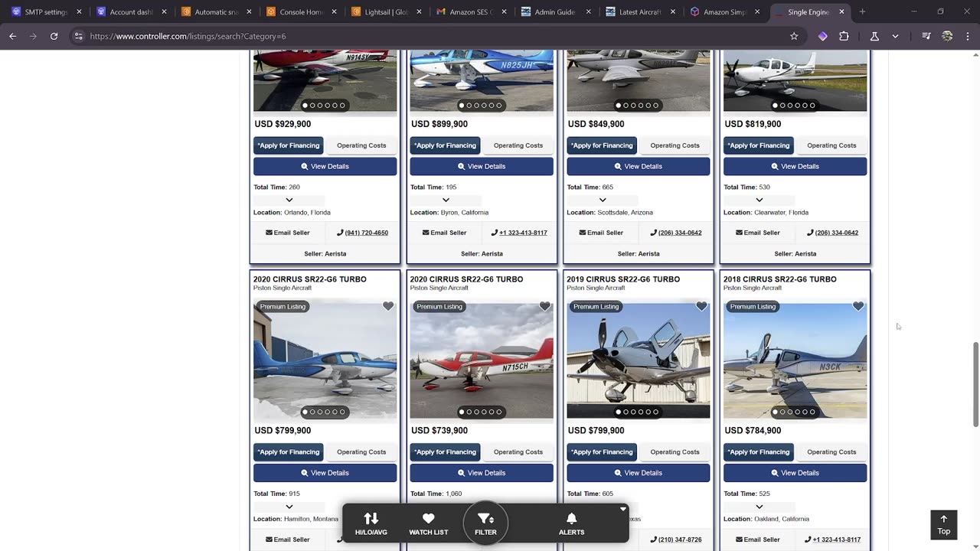The width and height of the screenshot is (980, 551).
Task: Add the blue 2020 Cirrus SR22-G6 to watchlist with its heart
Action: (x=388, y=306)
